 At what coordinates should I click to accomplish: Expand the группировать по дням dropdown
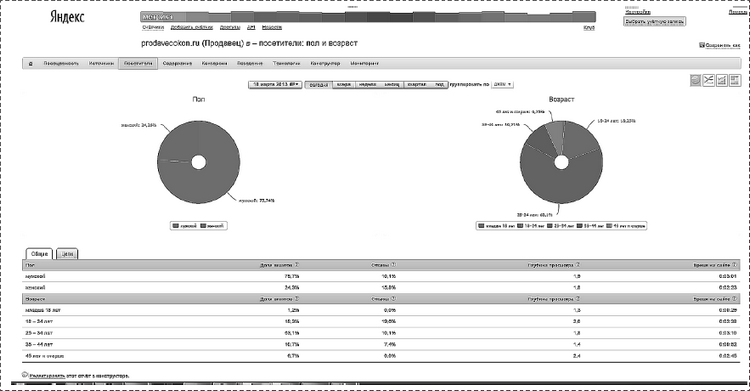[x=502, y=84]
